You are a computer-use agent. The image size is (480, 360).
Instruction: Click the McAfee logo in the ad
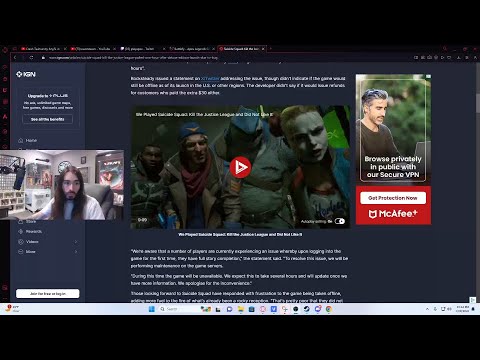pos(393,214)
